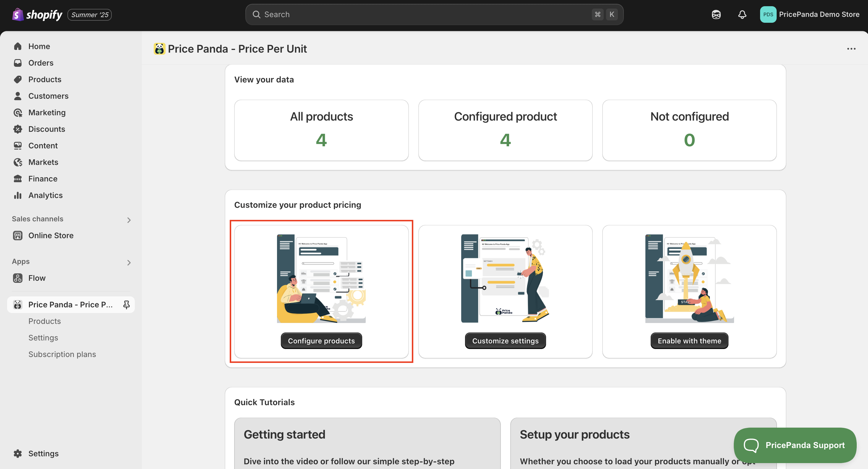Click the Configure products button
This screenshot has width=868, height=469.
point(321,341)
